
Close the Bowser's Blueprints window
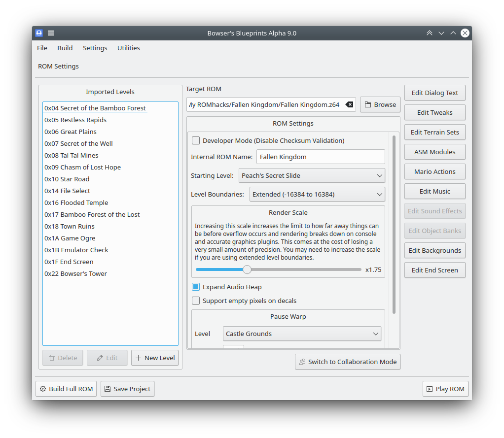click(465, 33)
